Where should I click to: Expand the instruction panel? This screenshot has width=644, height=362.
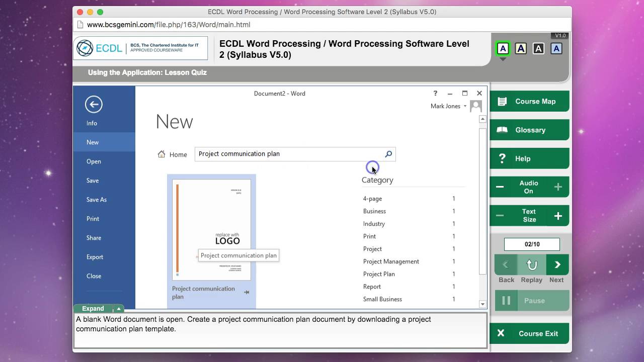pyautogui.click(x=93, y=309)
